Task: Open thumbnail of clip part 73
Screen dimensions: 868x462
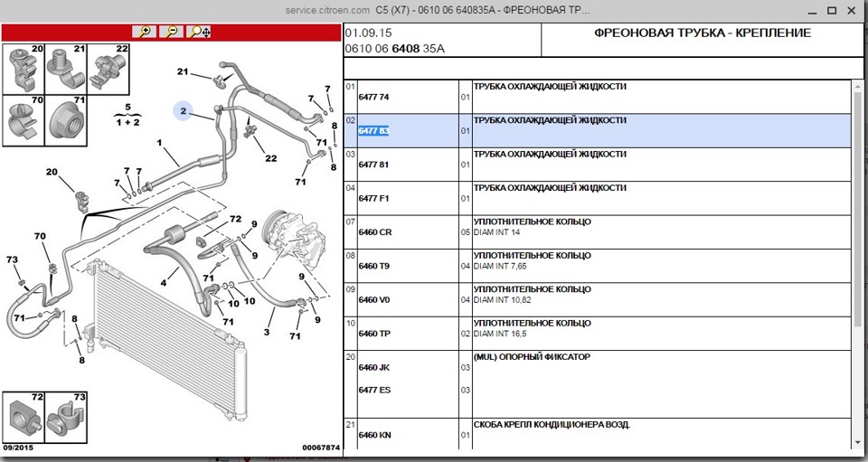Action: click(x=65, y=417)
